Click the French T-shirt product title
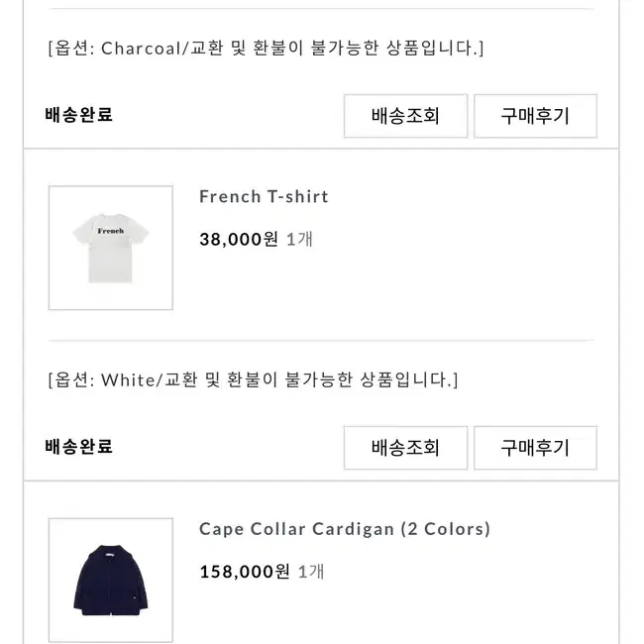Image resolution: width=644 pixels, height=644 pixels. click(264, 197)
